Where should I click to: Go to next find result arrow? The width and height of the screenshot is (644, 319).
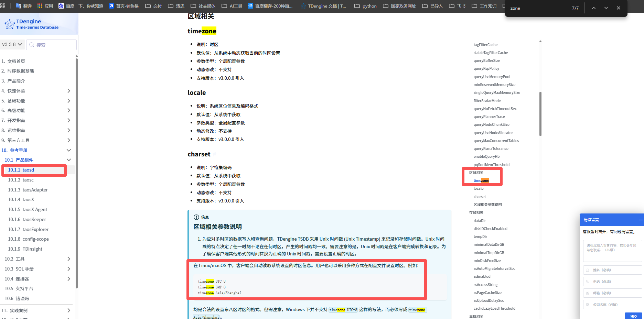click(x=606, y=8)
